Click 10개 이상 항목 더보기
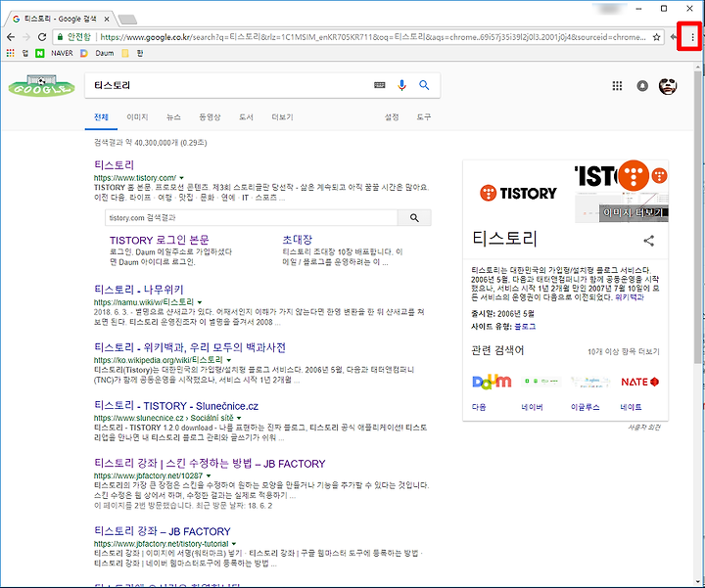 tap(623, 351)
